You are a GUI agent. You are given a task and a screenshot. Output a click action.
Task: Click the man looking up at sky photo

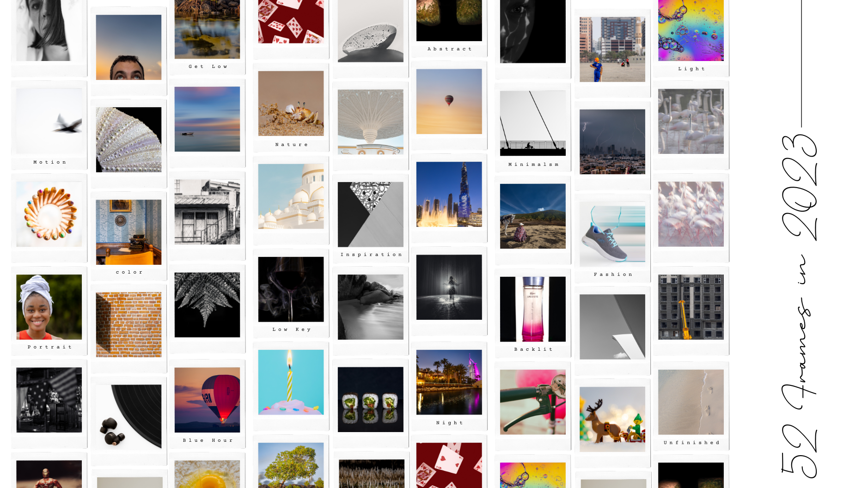click(x=128, y=47)
